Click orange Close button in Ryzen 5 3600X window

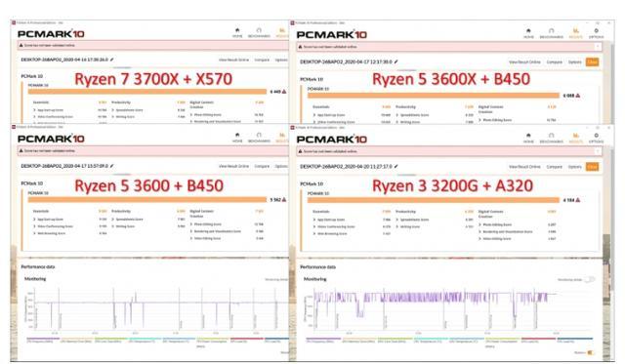593,61
